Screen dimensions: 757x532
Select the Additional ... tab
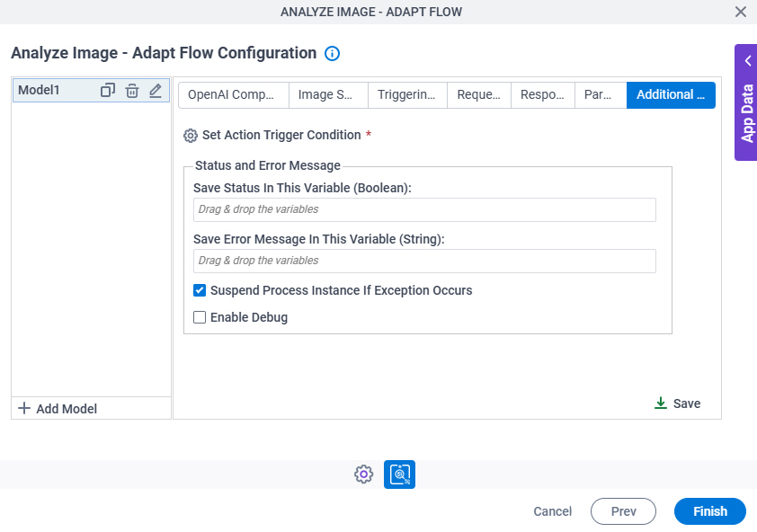coord(671,95)
